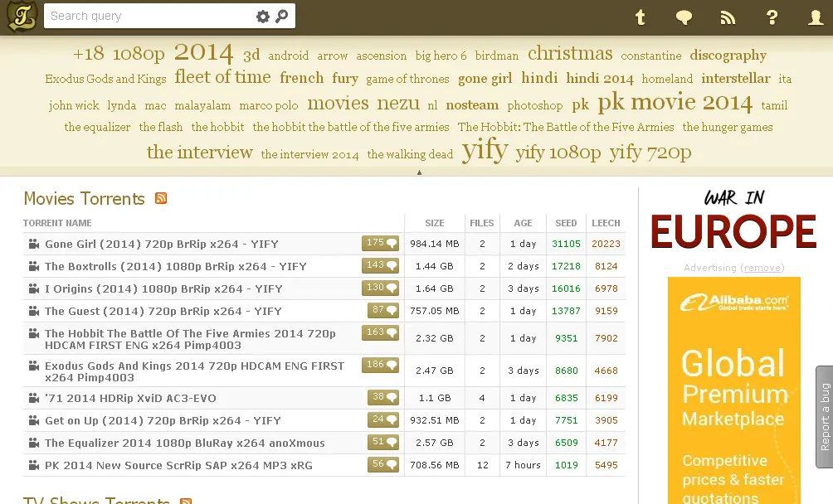833x504 pixels.
Task: Click the 'christmas' tag
Action: [x=570, y=53]
